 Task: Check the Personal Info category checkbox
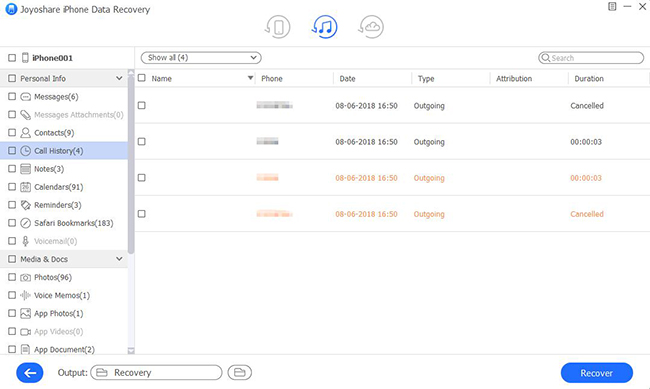pos(12,78)
